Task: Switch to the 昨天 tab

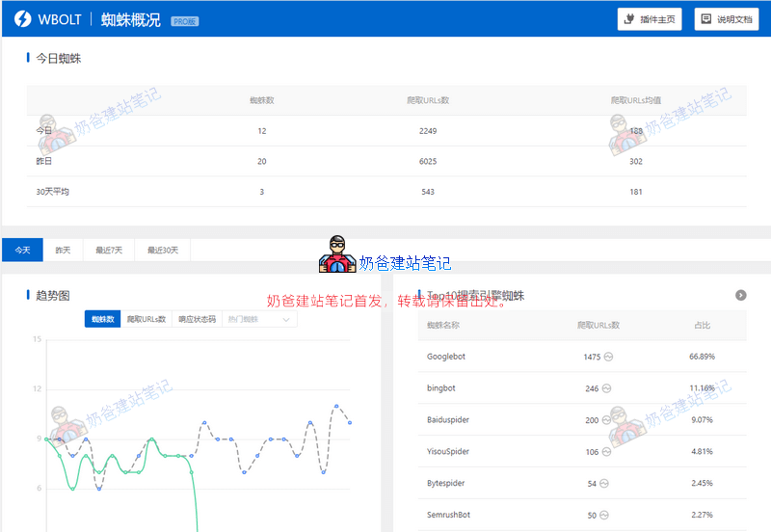Action: [63, 251]
